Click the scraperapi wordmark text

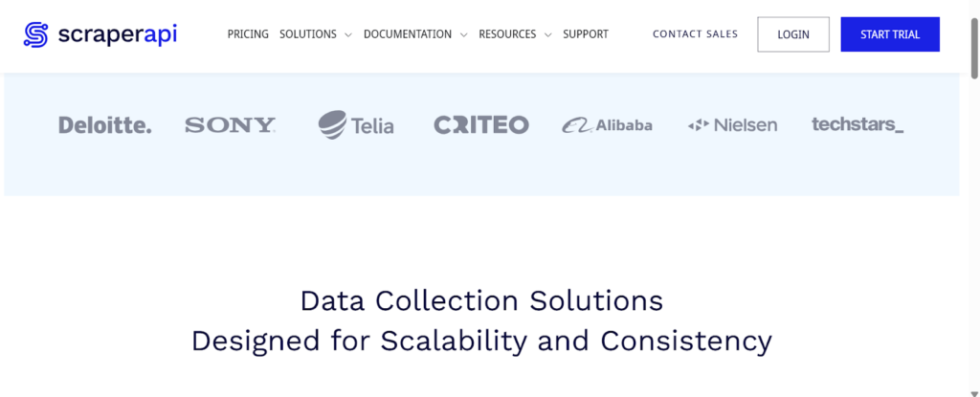[117, 34]
